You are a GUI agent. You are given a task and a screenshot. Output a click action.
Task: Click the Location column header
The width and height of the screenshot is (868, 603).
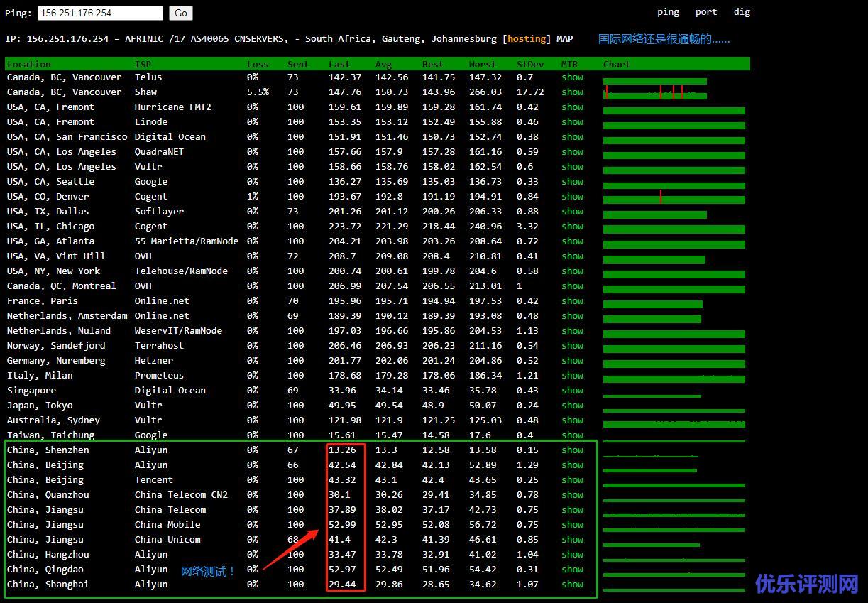28,65
